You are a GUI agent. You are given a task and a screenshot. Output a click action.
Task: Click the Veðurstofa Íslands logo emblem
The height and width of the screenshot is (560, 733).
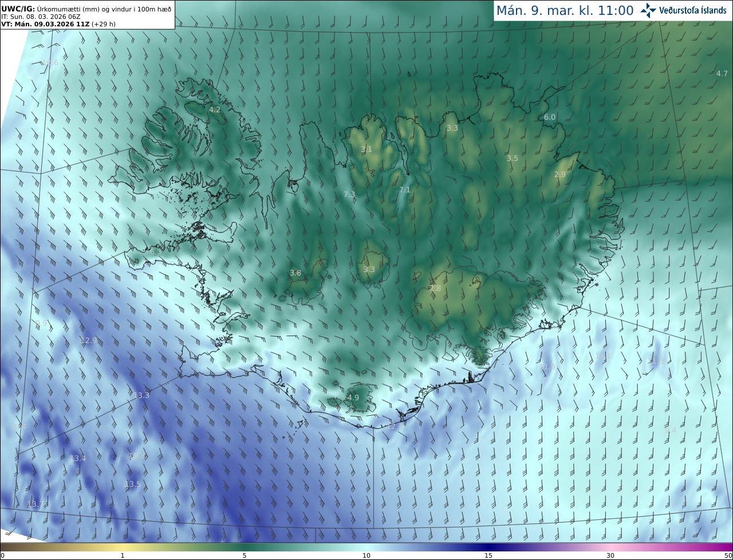(x=648, y=10)
